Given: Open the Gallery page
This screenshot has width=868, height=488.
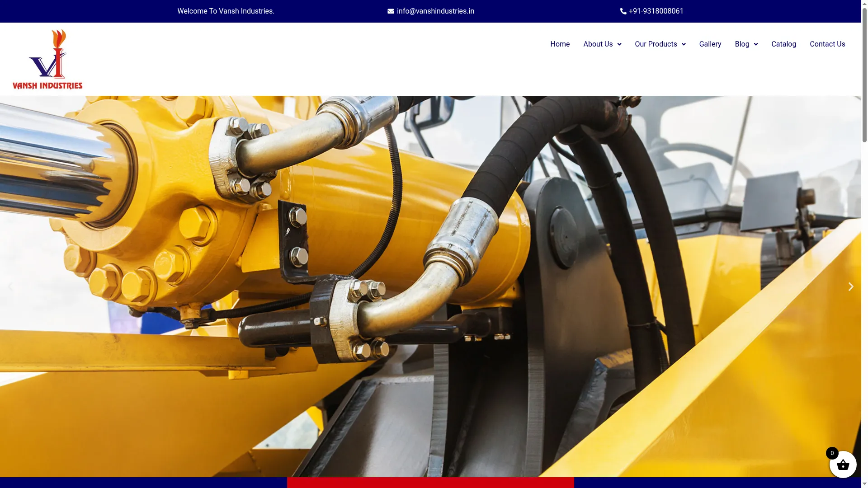Looking at the screenshot, I should [x=710, y=44].
